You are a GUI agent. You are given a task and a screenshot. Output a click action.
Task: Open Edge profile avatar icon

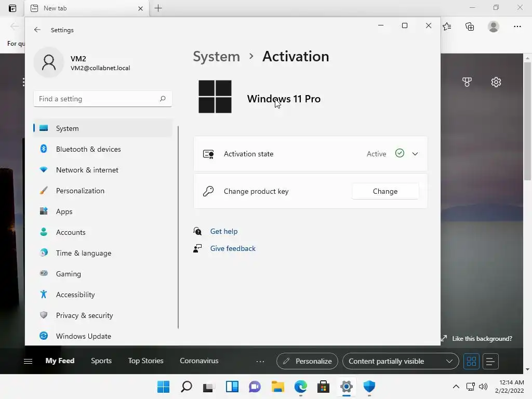click(x=494, y=26)
